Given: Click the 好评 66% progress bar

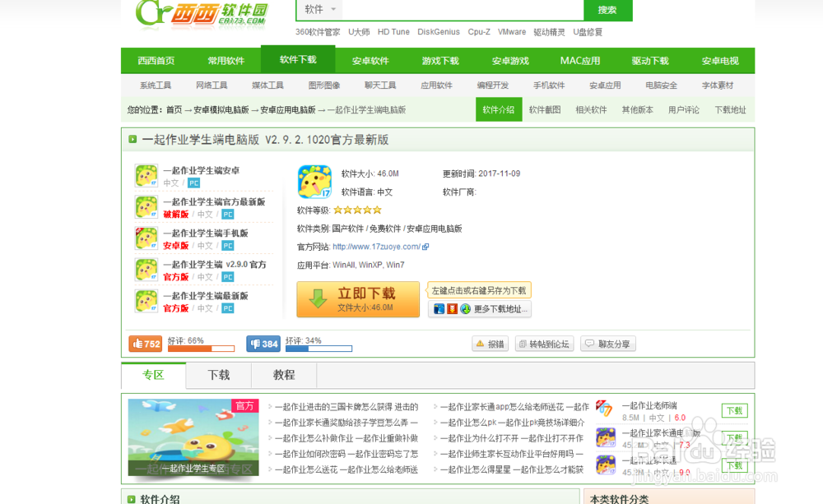Looking at the screenshot, I should click(x=201, y=349).
